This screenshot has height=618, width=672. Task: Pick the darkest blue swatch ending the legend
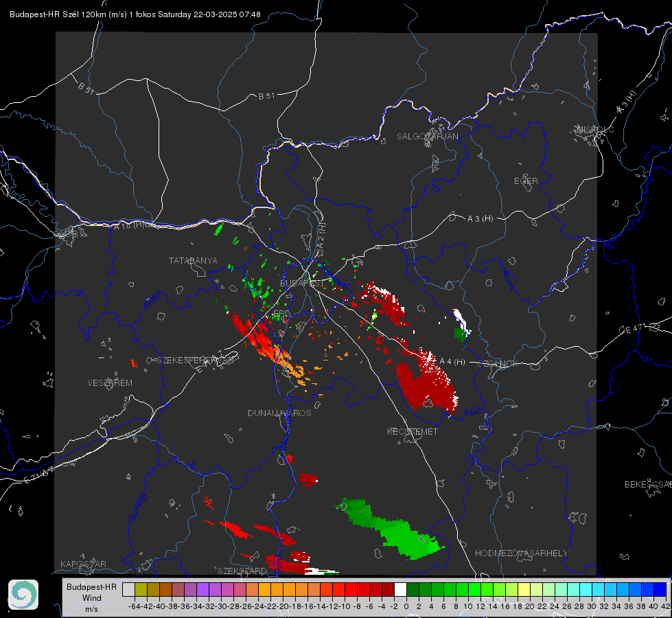pyautogui.click(x=660, y=590)
